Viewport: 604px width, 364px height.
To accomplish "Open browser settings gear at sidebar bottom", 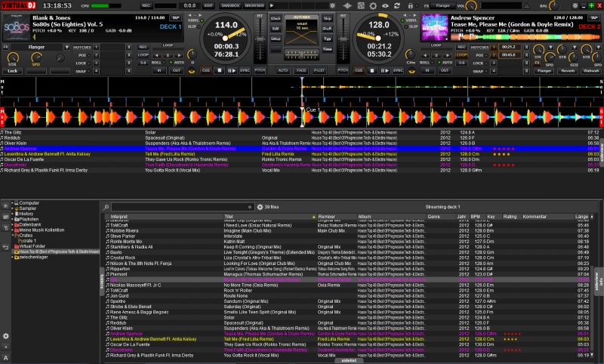I will (x=6, y=336).
